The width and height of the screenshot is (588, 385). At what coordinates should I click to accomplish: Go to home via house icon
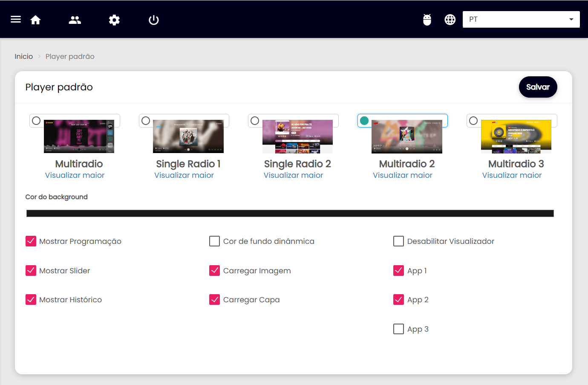click(36, 20)
